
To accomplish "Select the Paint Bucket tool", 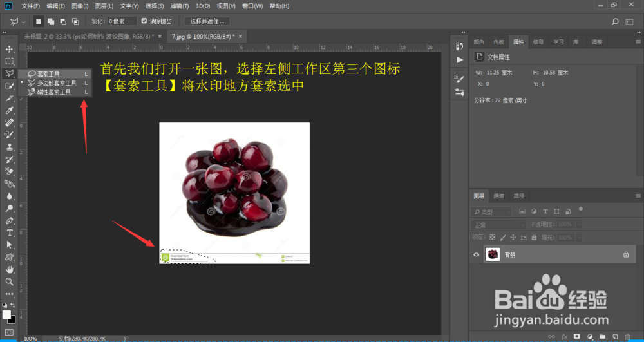I will 9,184.
